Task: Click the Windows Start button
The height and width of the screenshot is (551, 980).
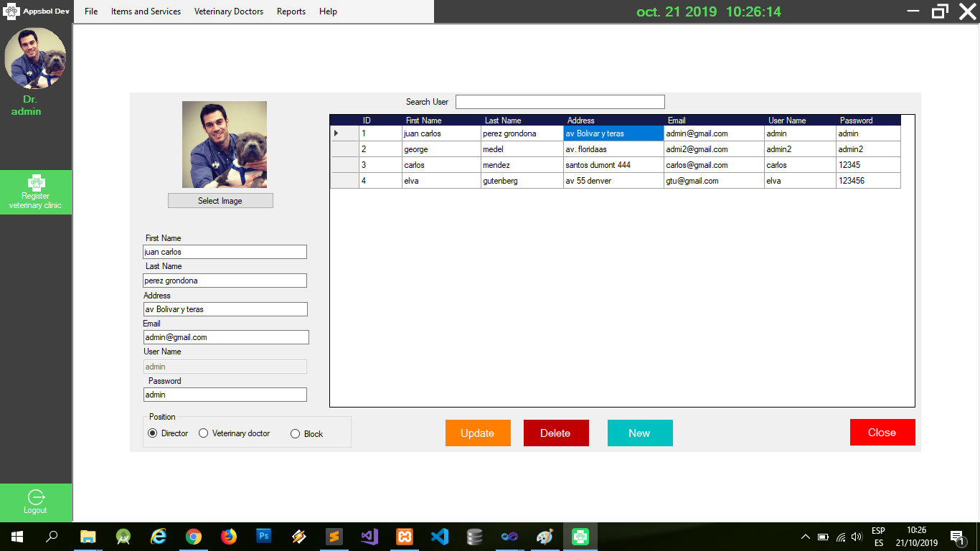Action: [15, 536]
